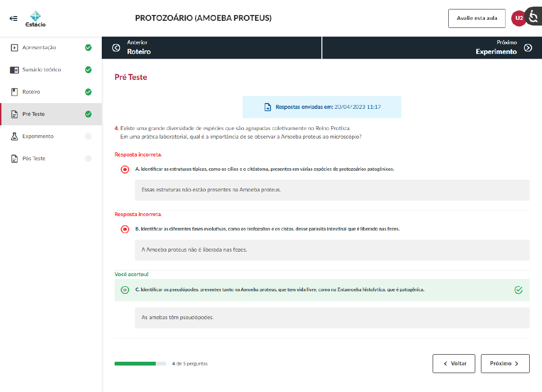Select radio button for answer B
The width and height of the screenshot is (542, 392).
click(x=125, y=229)
